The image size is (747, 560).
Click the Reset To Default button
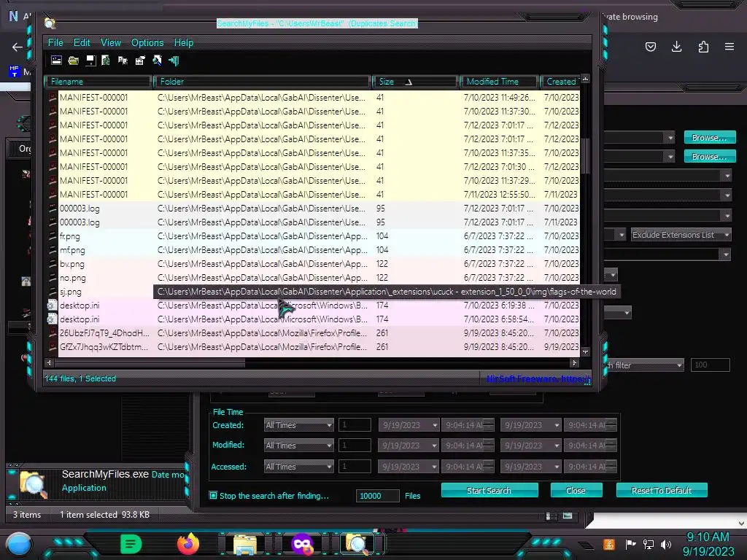click(661, 490)
